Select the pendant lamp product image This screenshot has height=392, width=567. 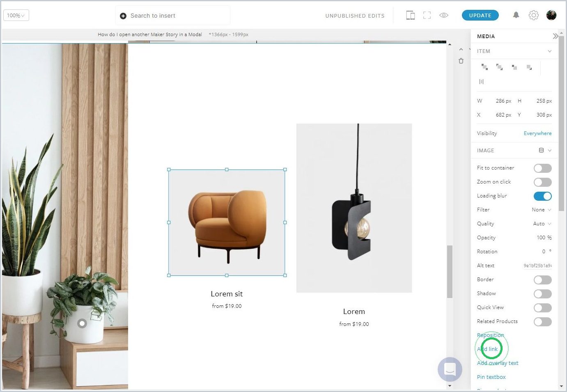pos(354,208)
